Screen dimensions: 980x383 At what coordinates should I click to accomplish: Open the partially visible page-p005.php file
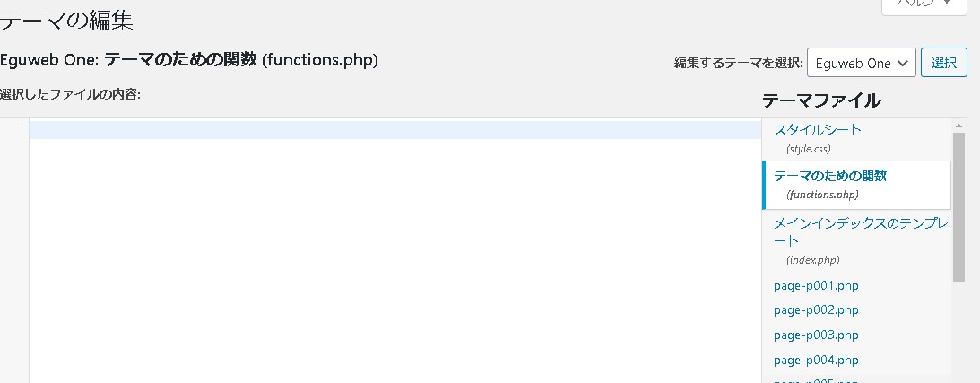pyautogui.click(x=816, y=379)
